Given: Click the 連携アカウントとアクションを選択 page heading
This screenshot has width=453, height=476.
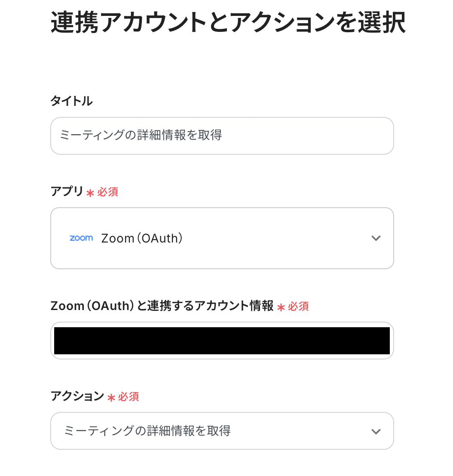Looking at the screenshot, I should click(x=228, y=23).
